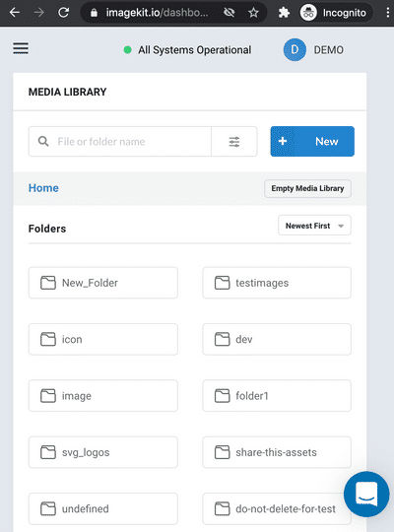Screen dimensions: 394x532
Task: Open the hamburger navigation menu
Action: [21, 48]
